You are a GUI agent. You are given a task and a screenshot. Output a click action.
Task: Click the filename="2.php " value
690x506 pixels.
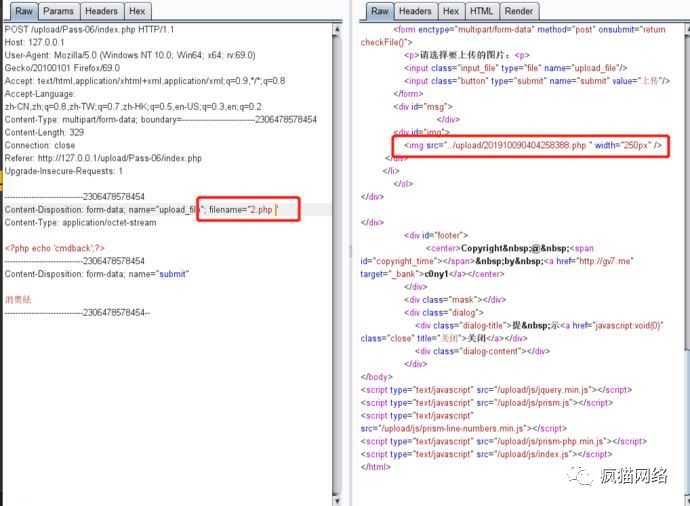click(x=243, y=210)
